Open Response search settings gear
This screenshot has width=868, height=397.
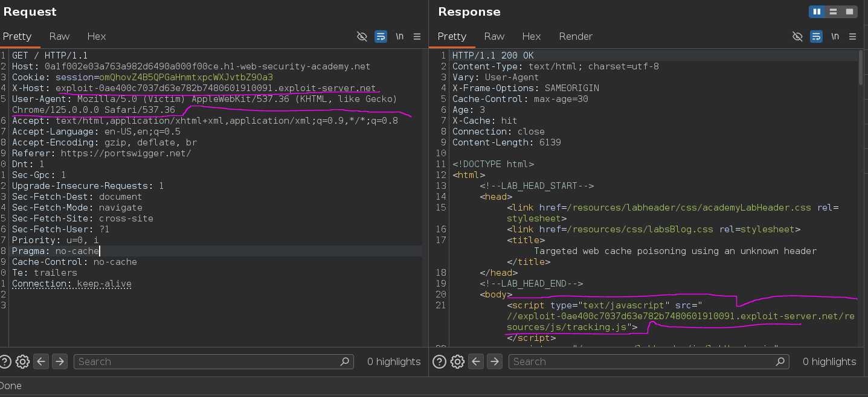click(x=457, y=361)
